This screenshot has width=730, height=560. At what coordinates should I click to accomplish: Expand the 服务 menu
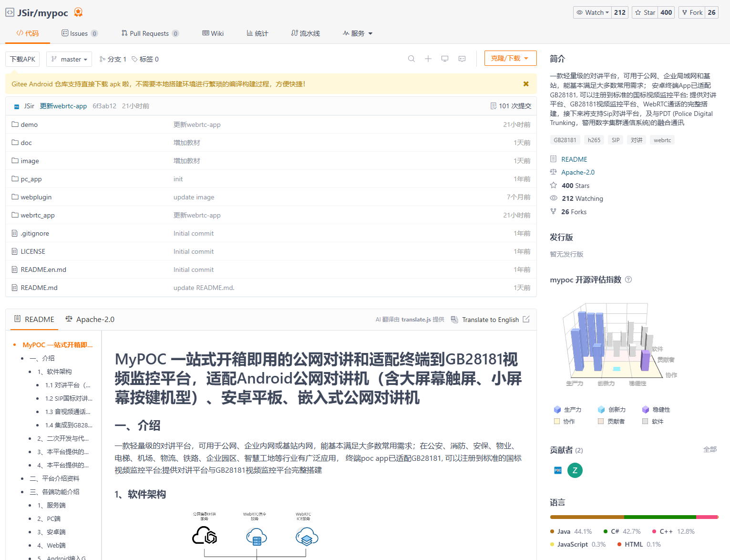pyautogui.click(x=358, y=33)
